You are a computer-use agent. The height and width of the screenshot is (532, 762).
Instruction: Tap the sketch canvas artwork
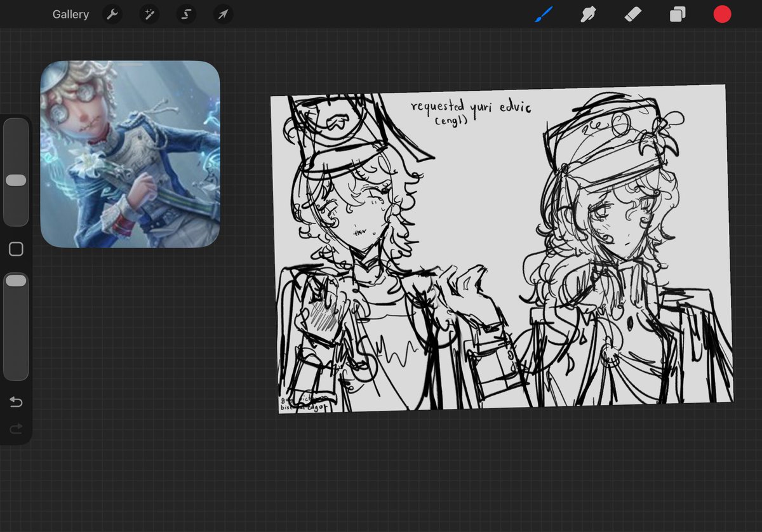tap(502, 249)
